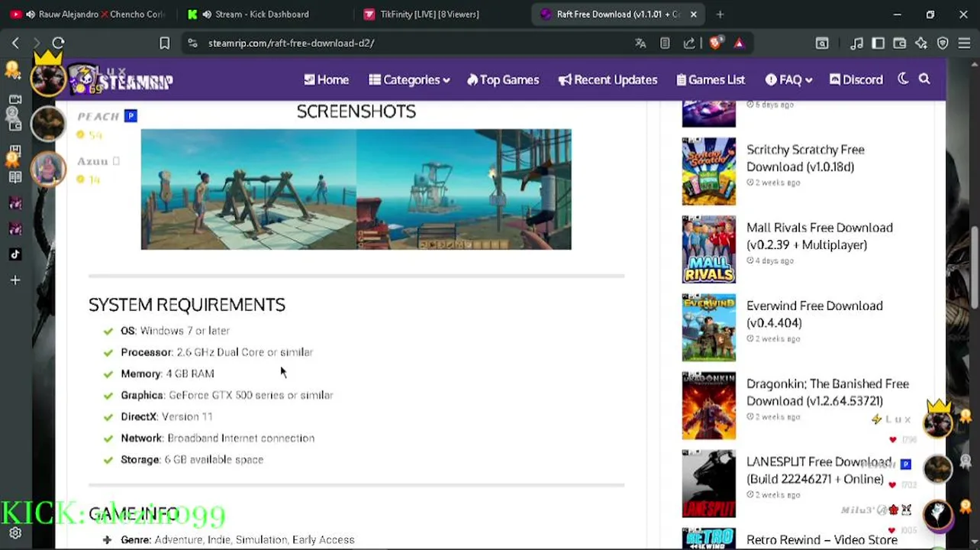Screen dimensions: 980x550
Task: Click the "DirectX: Version 11" line
Action: point(166,416)
